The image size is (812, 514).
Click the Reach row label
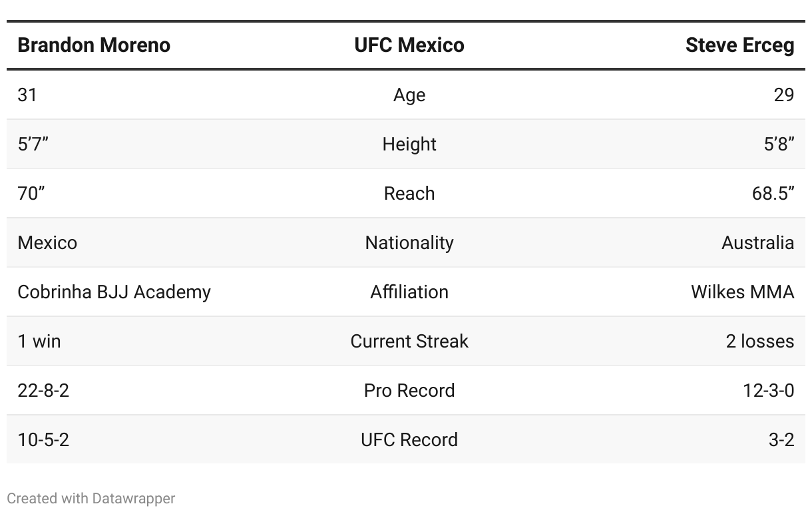409,194
